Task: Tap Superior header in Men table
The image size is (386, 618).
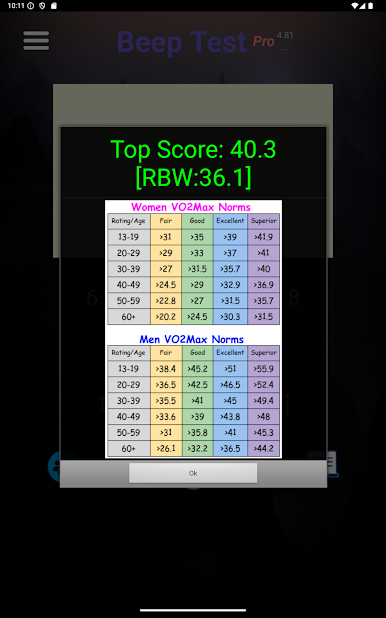Action: 264,352
